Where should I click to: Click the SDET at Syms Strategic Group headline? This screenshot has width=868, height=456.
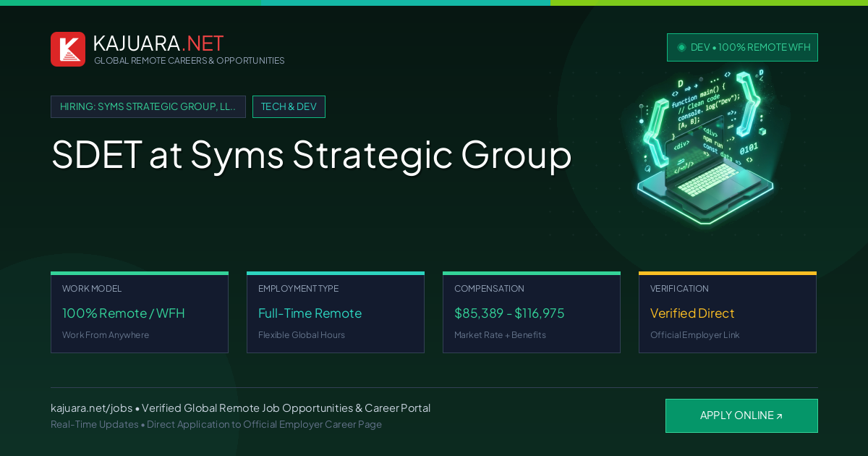coord(311,154)
